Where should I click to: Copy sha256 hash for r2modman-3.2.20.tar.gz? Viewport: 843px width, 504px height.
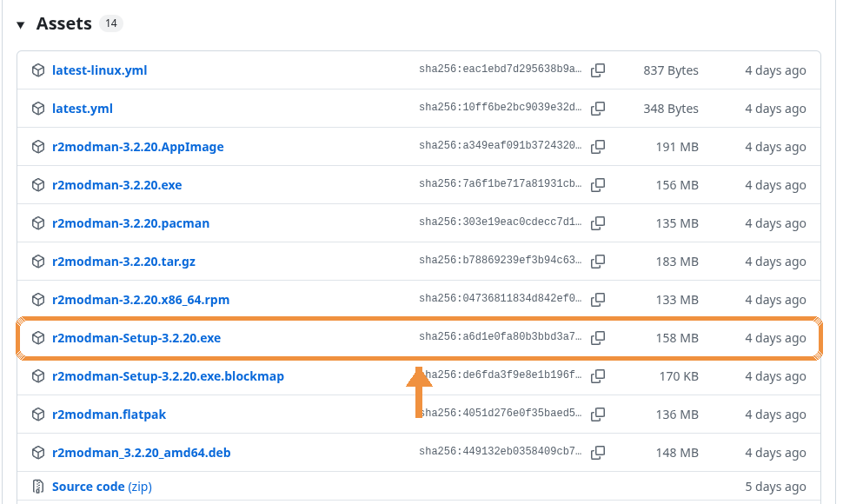tap(598, 262)
